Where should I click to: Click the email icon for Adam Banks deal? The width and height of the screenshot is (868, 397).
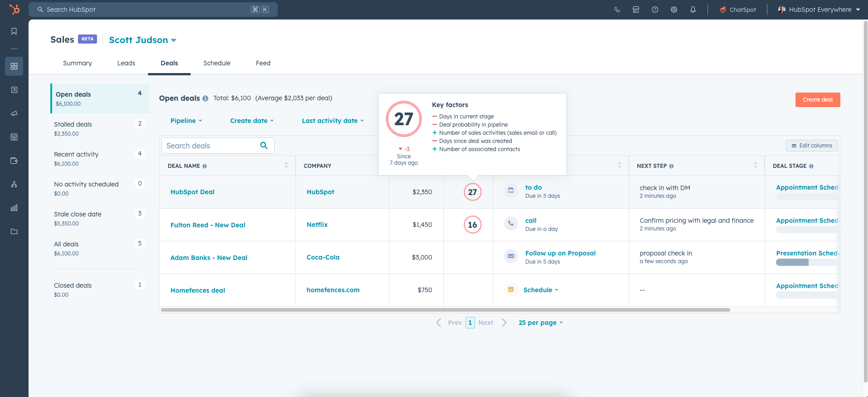[511, 256]
